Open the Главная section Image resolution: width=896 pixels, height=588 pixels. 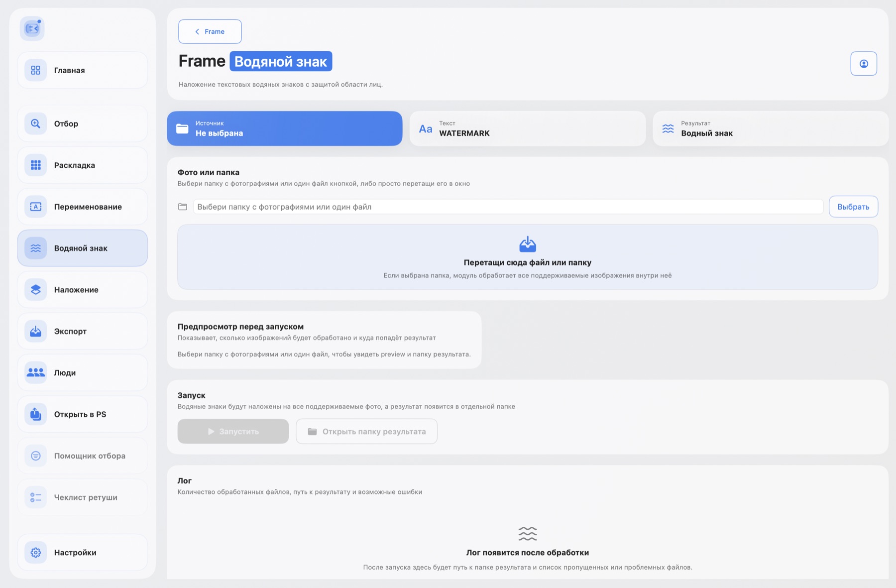tap(83, 70)
